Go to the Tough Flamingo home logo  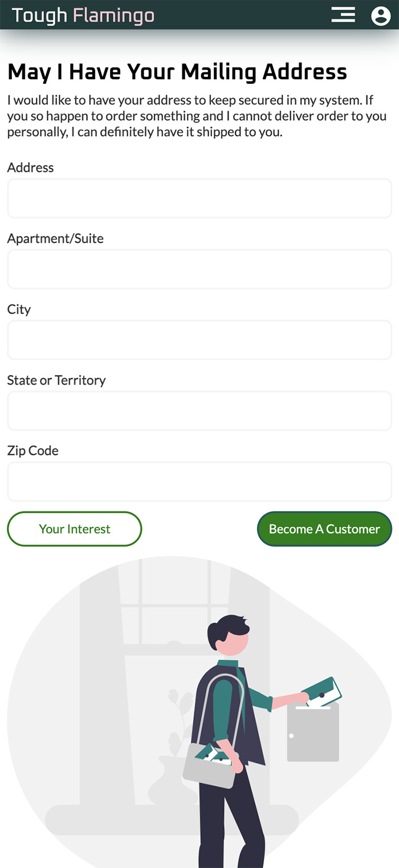(x=83, y=15)
